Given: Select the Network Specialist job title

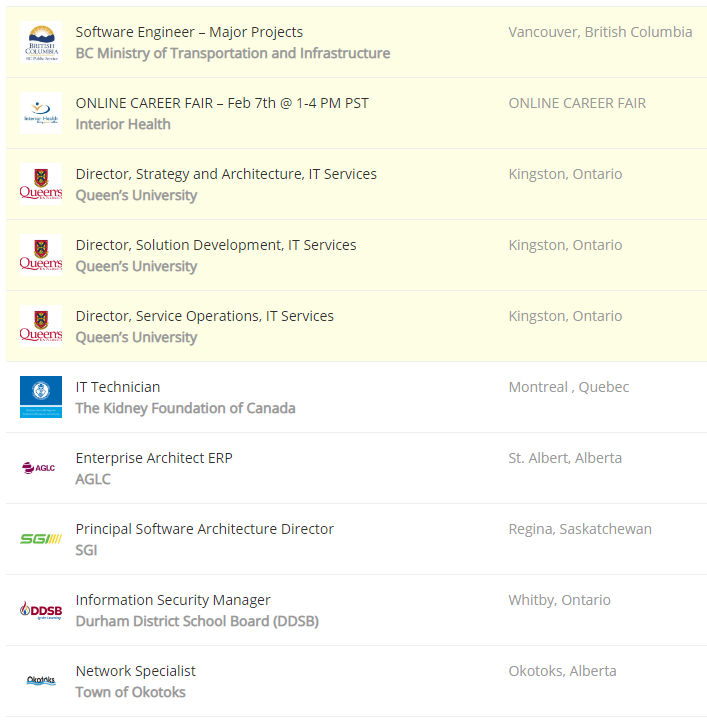Looking at the screenshot, I should point(136,671).
